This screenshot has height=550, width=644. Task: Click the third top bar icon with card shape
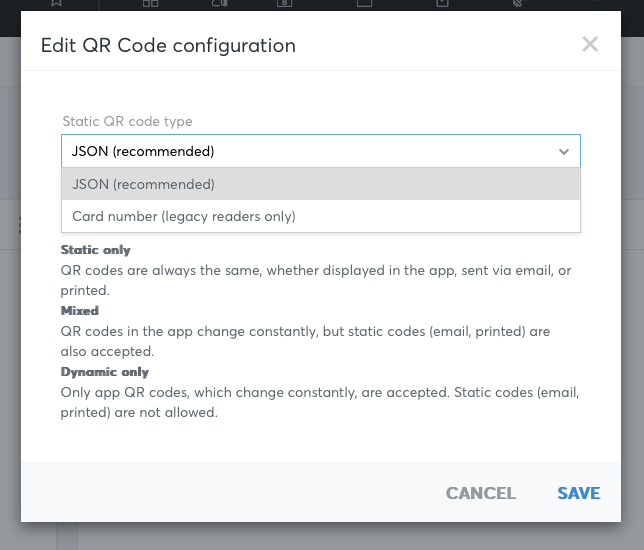220,3
